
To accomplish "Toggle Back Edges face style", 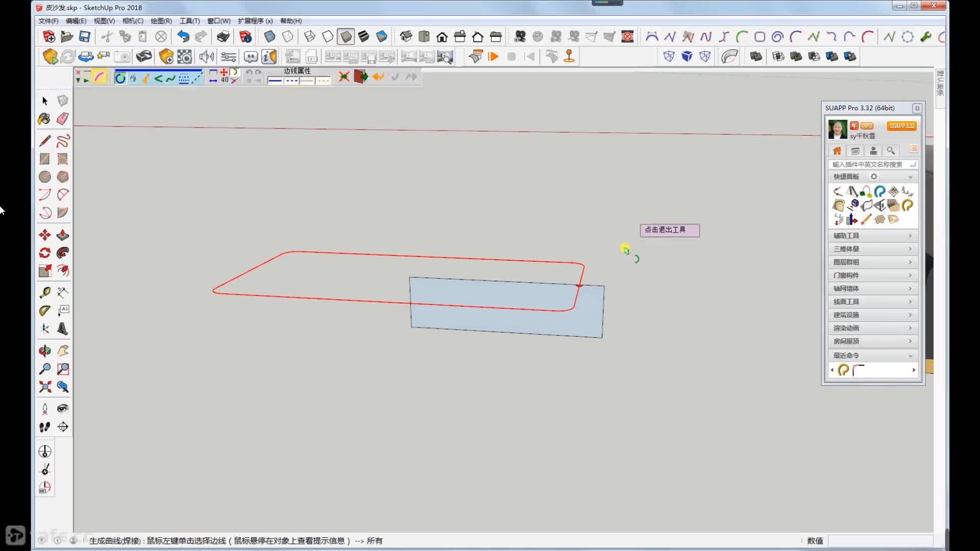I will [288, 37].
